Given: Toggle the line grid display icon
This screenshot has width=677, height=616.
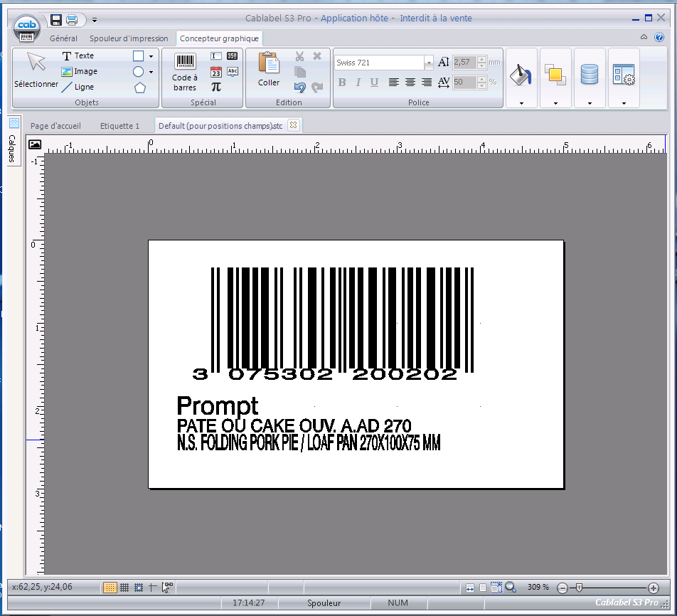Looking at the screenshot, I should pos(124,588).
